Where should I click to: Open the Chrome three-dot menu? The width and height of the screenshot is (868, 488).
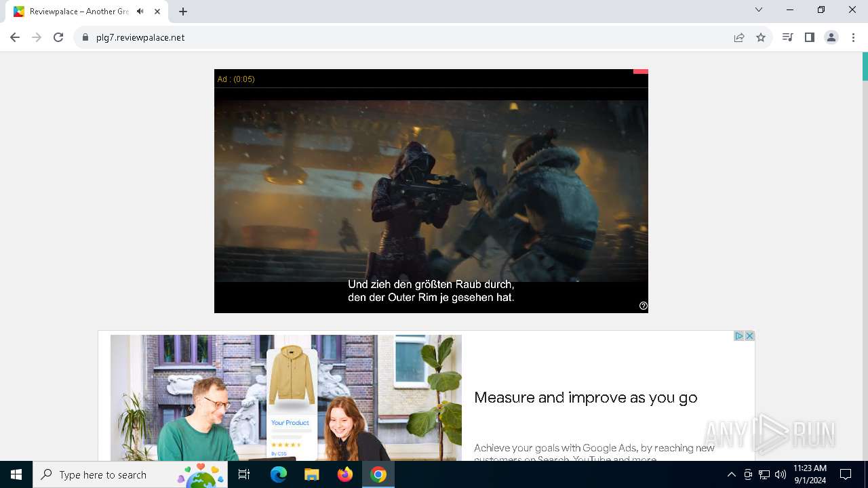854,37
